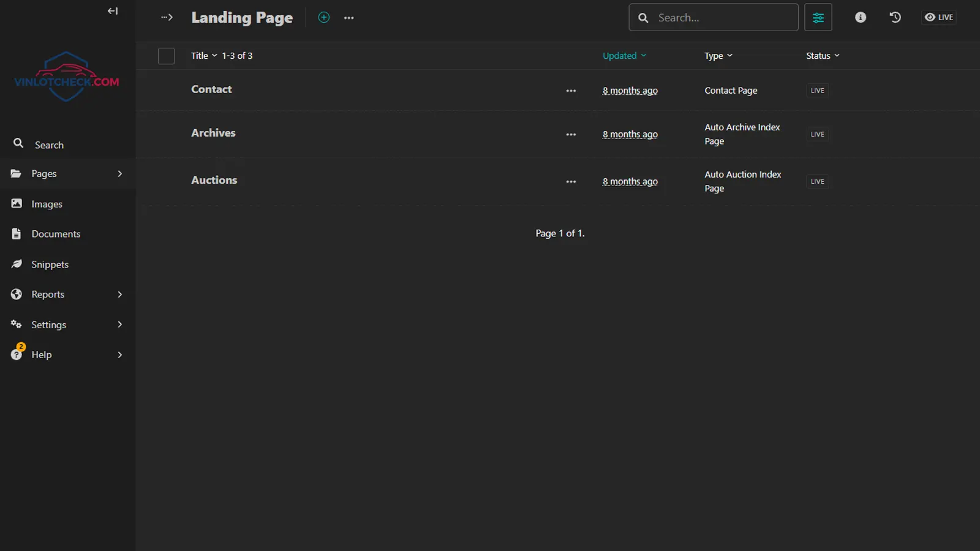The width and height of the screenshot is (980, 551).
Task: Click inside the Search input field
Action: click(x=713, y=17)
